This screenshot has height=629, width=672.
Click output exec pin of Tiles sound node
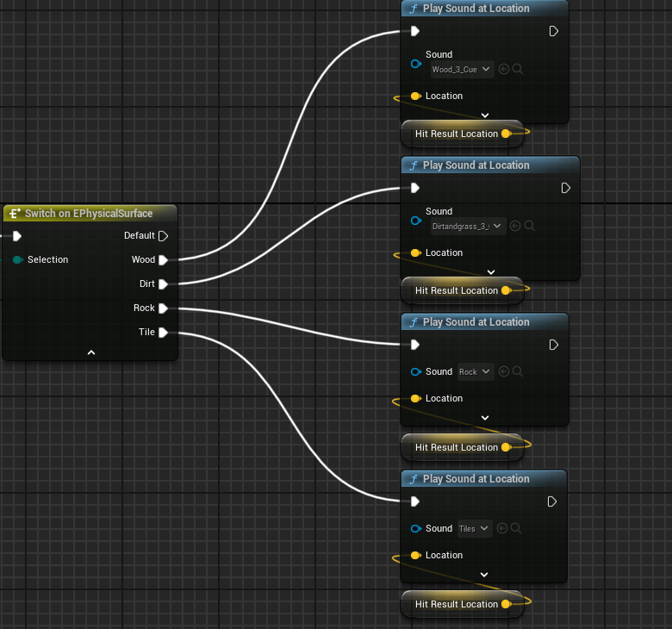551,502
